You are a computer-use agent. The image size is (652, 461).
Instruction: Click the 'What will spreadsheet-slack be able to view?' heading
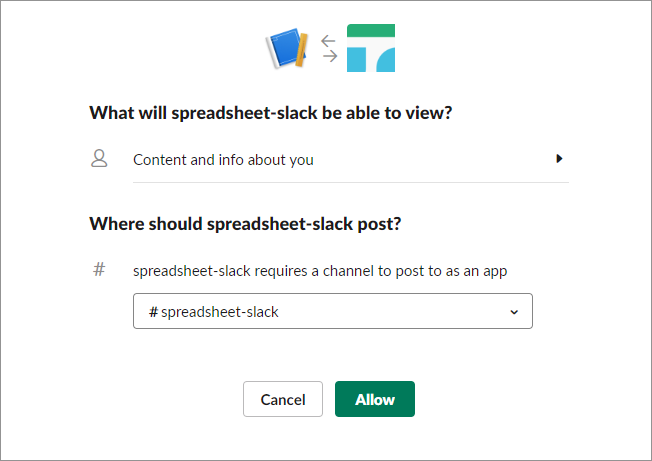pyautogui.click(x=271, y=113)
